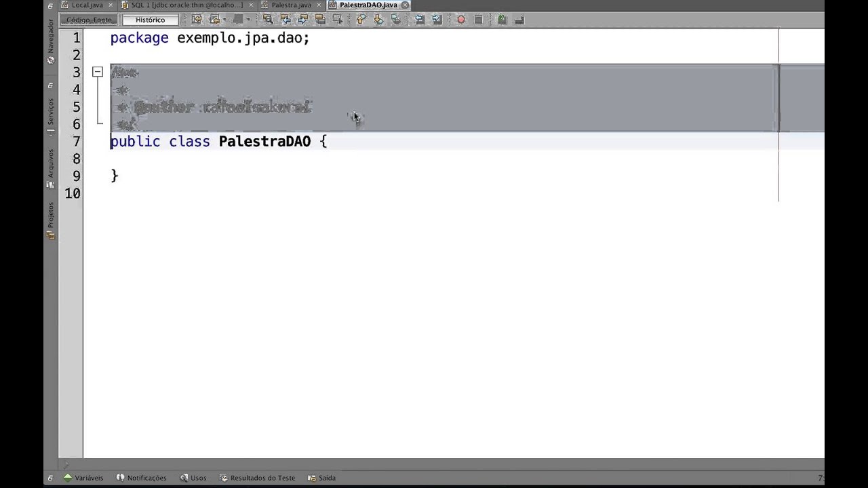Select the PalestraDAO.java tab
Screen dimensions: 868x488
368,5
